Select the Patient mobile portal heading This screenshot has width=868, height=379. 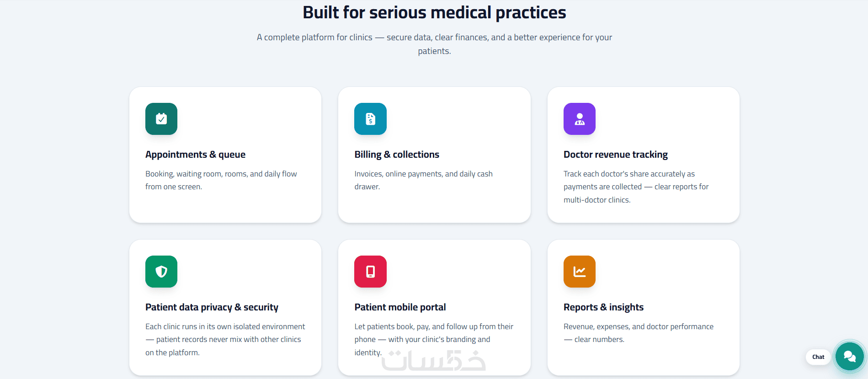pos(400,307)
